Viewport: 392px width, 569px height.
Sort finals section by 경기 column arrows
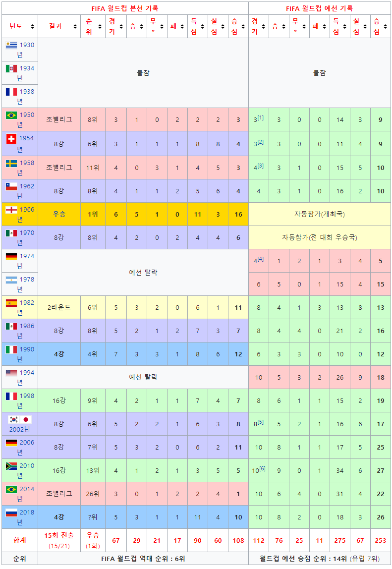121,26
